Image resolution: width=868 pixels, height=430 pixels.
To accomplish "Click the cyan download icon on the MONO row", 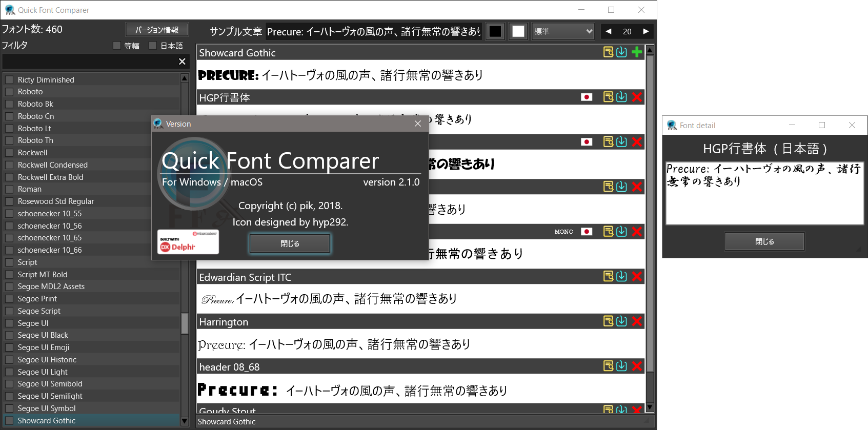I will point(621,231).
